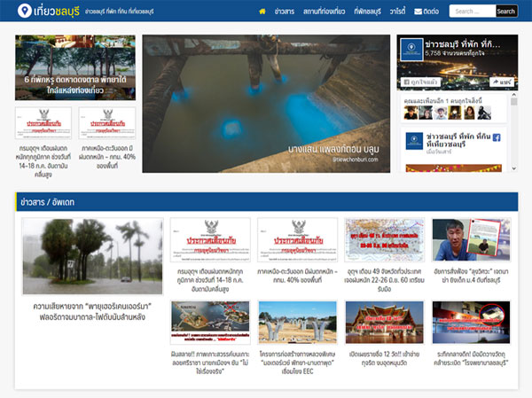Screen dimensions: 532x398
Task: Open the hospital night scene thumbnail
Action: click(472, 323)
